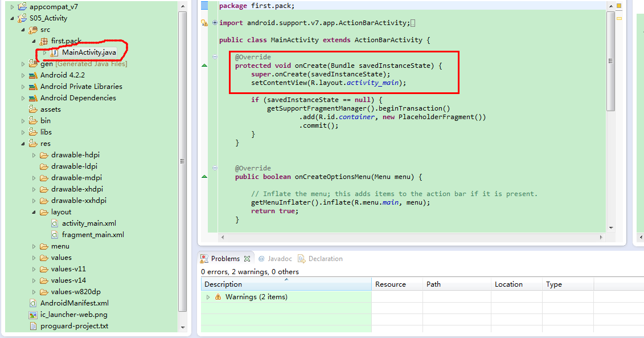
Task: Expand the MainActivity.java node
Action: pyautogui.click(x=45, y=52)
